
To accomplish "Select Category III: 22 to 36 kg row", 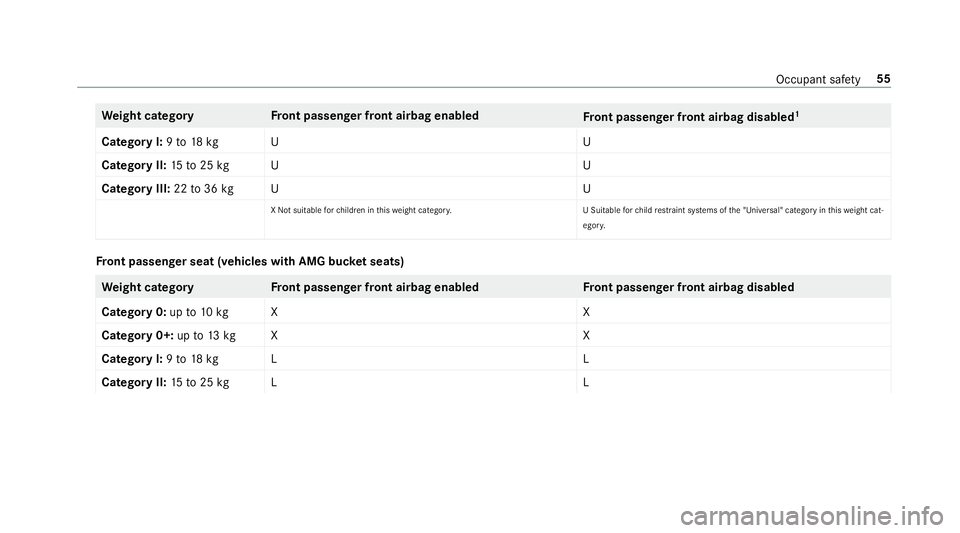I will pyautogui.click(x=493, y=188).
